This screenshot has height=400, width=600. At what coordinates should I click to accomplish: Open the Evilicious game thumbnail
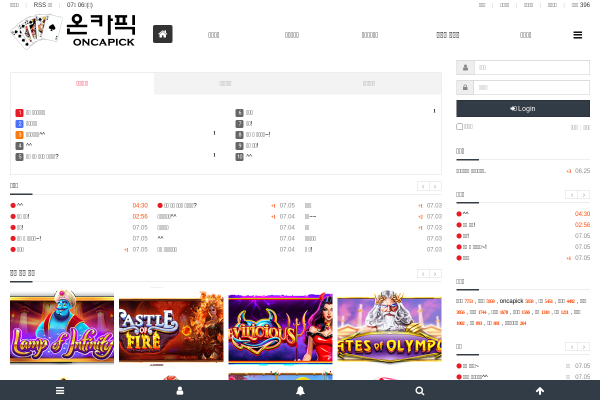280,328
